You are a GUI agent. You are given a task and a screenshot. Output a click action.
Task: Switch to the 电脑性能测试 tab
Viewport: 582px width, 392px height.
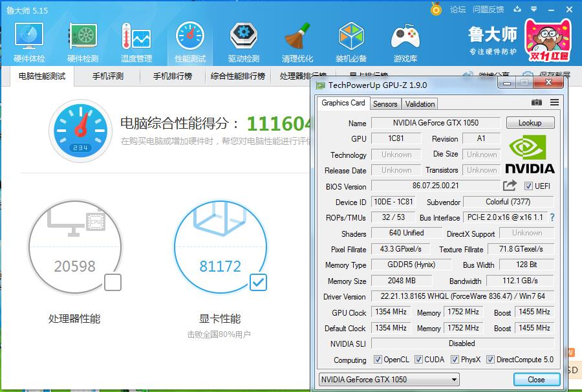[42, 76]
